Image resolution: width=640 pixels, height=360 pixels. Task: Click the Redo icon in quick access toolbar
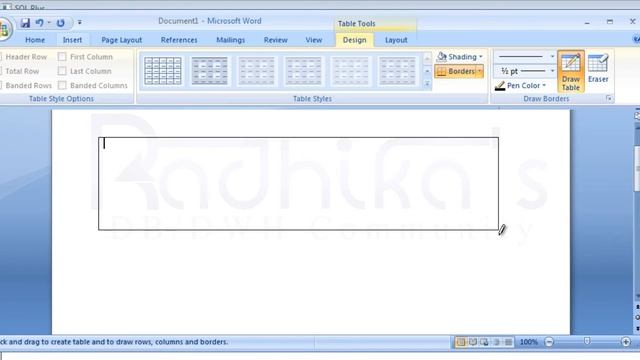click(60, 23)
